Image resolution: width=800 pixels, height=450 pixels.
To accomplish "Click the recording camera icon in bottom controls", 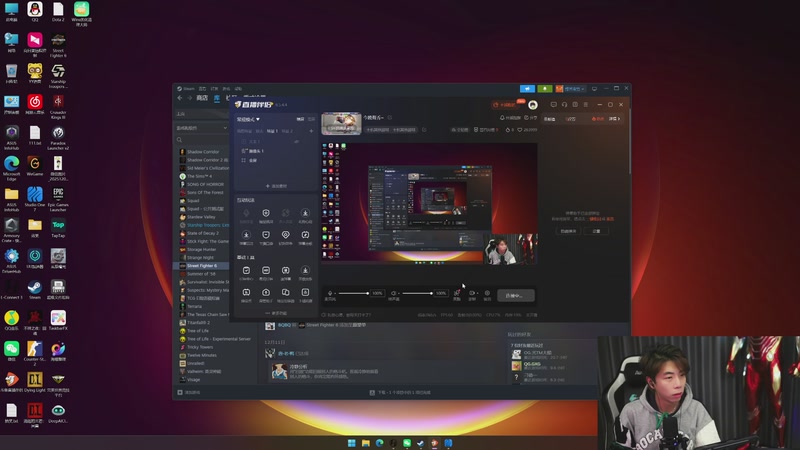I will click(x=471, y=293).
